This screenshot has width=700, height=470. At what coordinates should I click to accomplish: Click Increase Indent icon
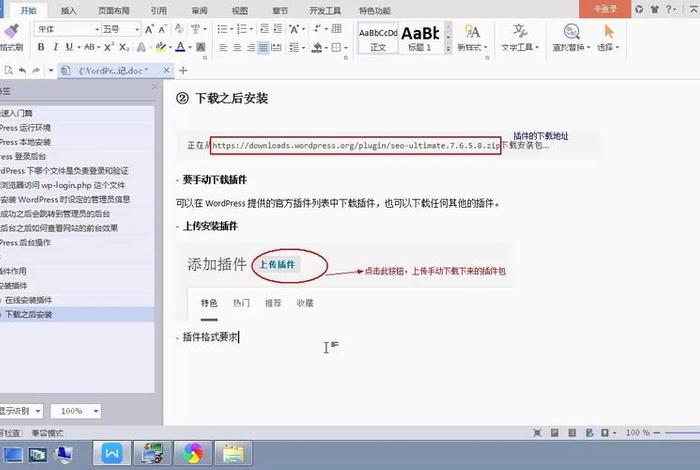(x=278, y=29)
